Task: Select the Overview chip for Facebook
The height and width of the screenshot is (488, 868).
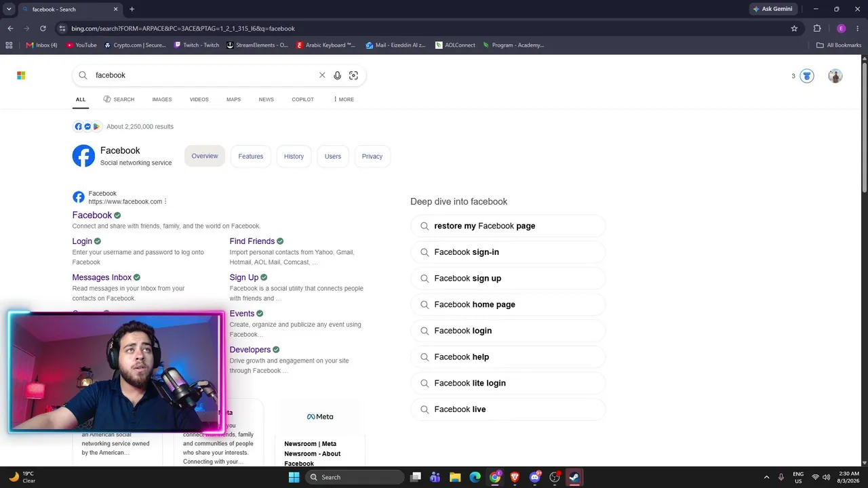Action: (x=205, y=156)
